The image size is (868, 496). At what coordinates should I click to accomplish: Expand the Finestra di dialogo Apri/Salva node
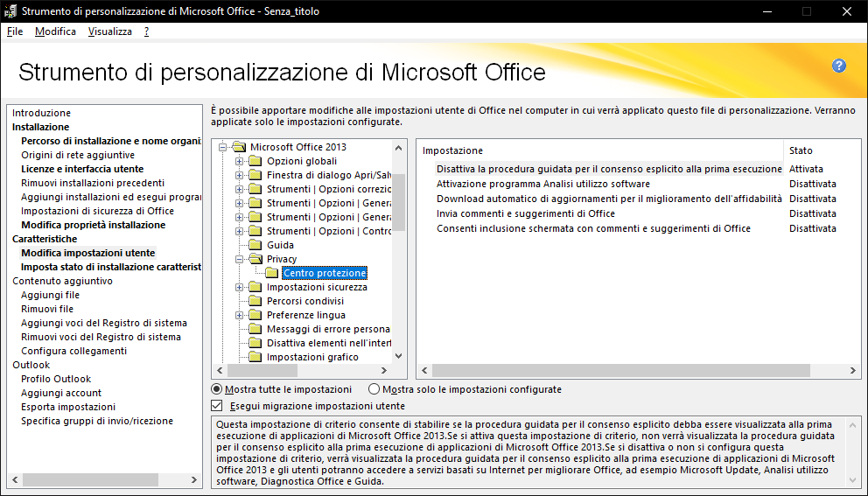[x=239, y=175]
